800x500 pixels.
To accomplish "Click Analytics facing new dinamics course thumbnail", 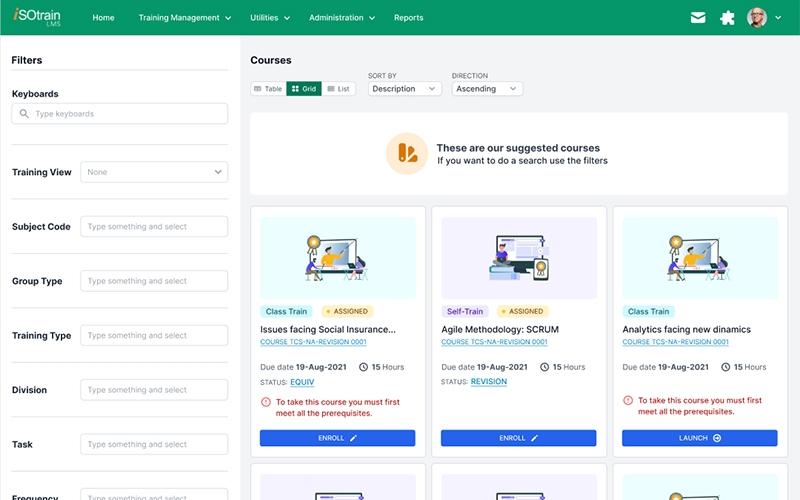I will point(700,258).
